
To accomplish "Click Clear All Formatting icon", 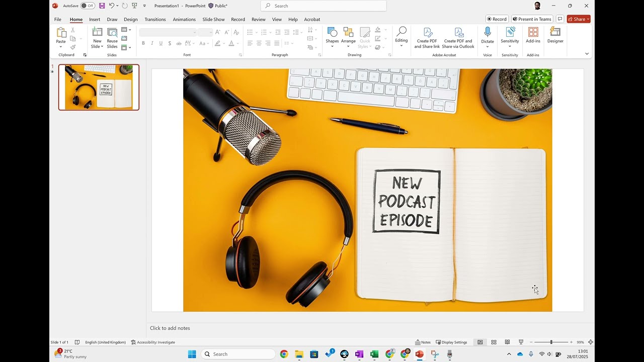I will [x=236, y=32].
